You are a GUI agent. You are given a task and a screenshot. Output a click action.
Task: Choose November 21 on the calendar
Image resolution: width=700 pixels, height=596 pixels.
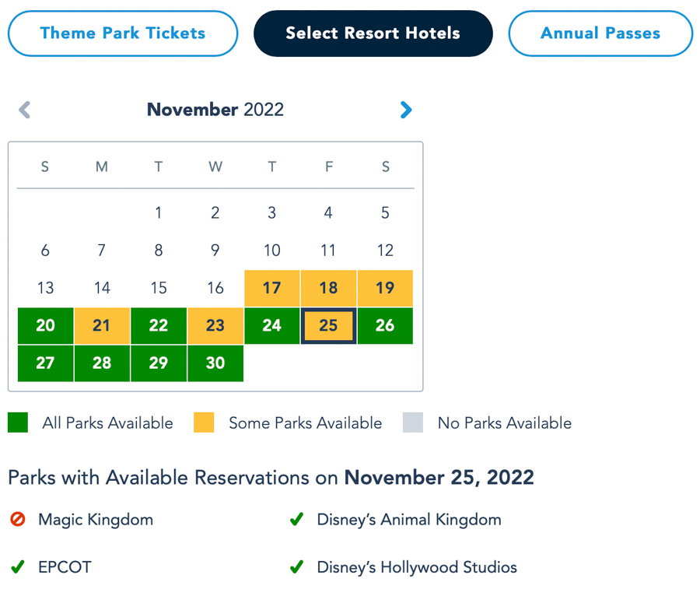(x=102, y=325)
